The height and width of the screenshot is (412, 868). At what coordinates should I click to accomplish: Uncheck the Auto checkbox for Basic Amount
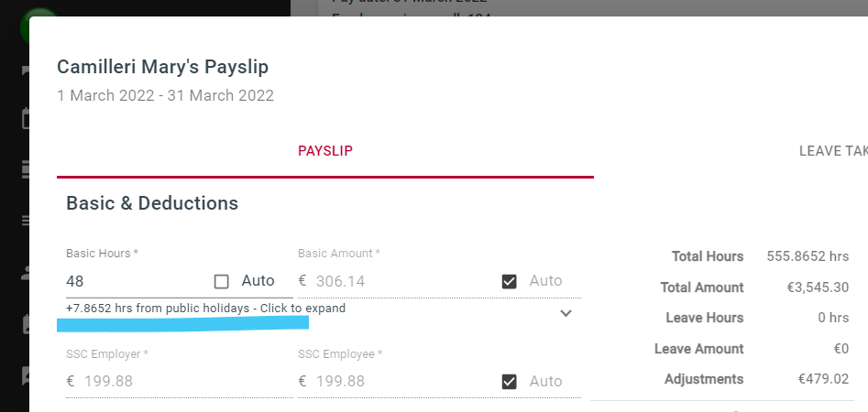510,281
